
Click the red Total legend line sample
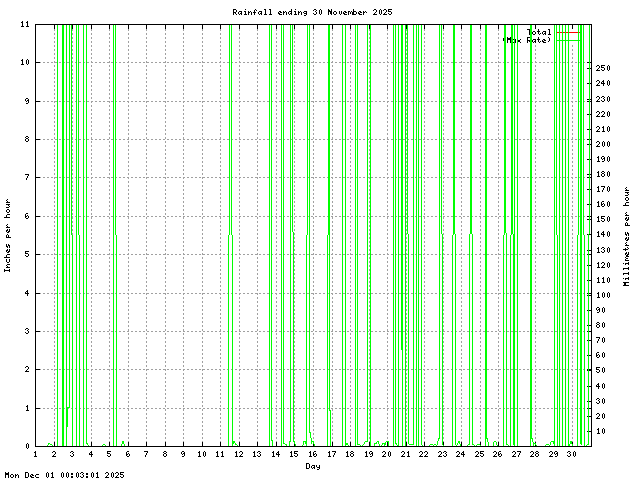(x=569, y=32)
